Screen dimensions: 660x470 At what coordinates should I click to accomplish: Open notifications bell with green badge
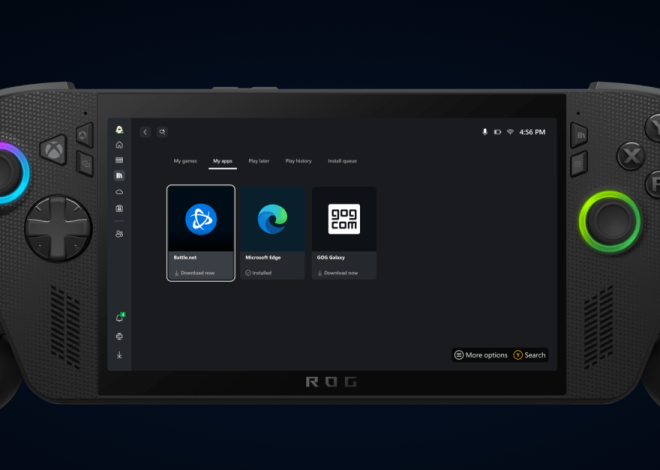click(120, 317)
